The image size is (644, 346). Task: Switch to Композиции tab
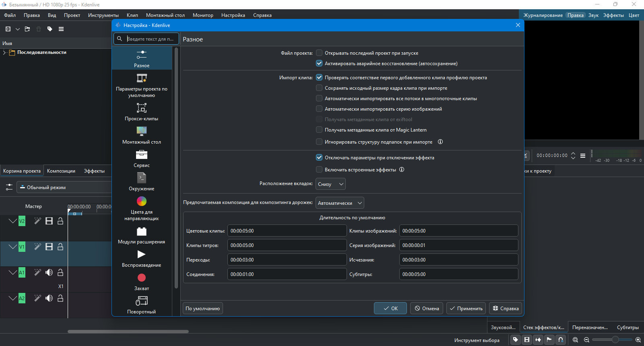61,171
